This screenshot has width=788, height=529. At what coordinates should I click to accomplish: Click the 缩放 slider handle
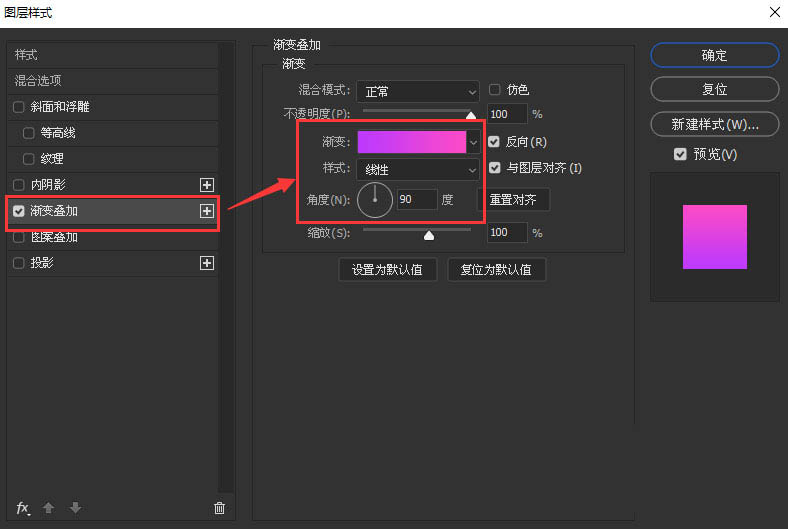coord(429,235)
